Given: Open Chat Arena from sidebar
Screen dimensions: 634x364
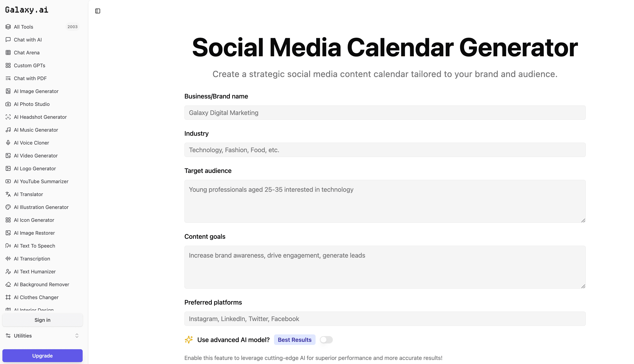Looking at the screenshot, I should point(27,53).
